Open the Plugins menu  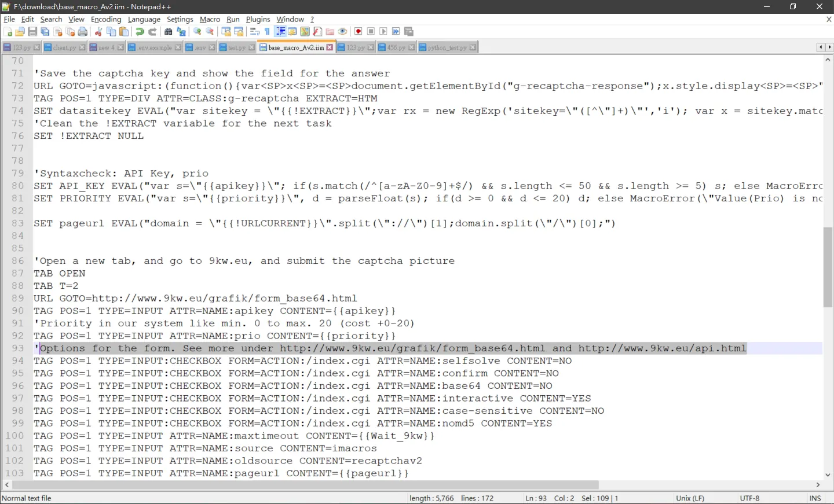point(258,19)
